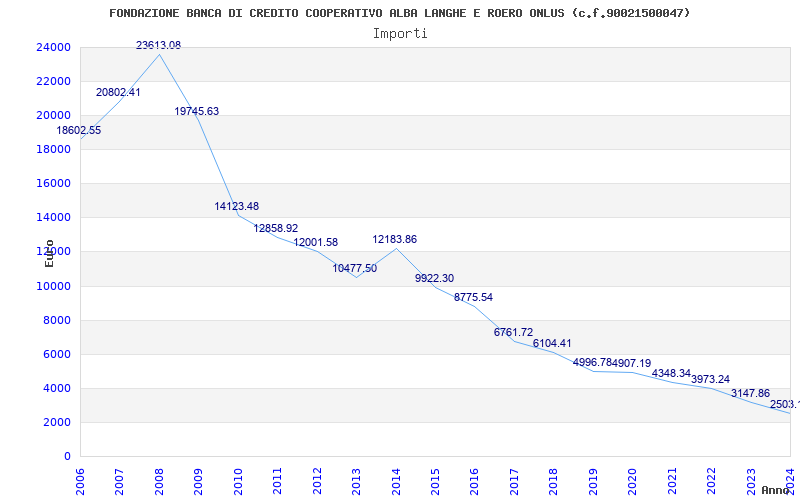Click x-axis year 2008
The width and height of the screenshot is (800, 500).
(x=159, y=482)
